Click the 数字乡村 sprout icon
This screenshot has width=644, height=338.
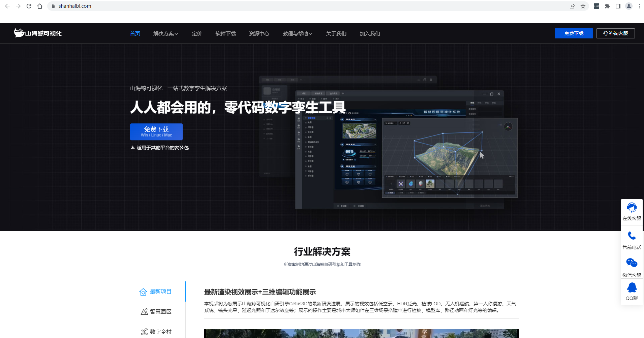(144, 332)
